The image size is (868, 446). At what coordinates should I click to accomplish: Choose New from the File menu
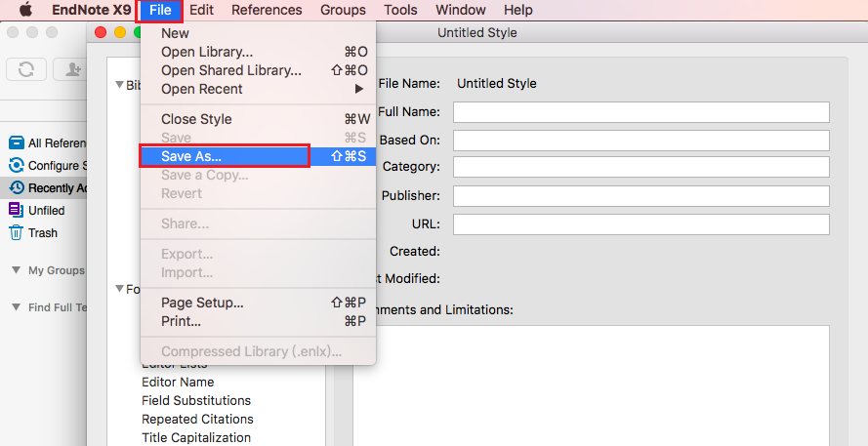coord(258,33)
